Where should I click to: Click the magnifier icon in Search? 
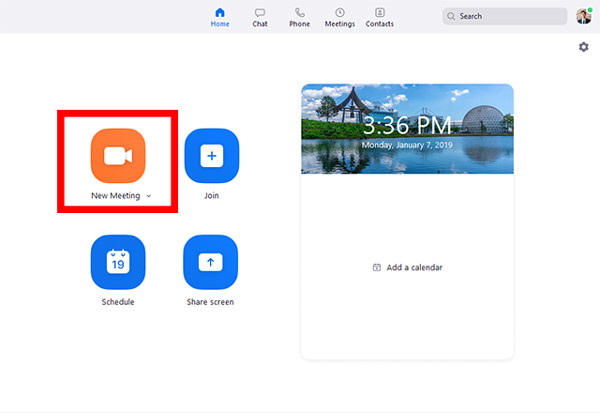(x=451, y=16)
